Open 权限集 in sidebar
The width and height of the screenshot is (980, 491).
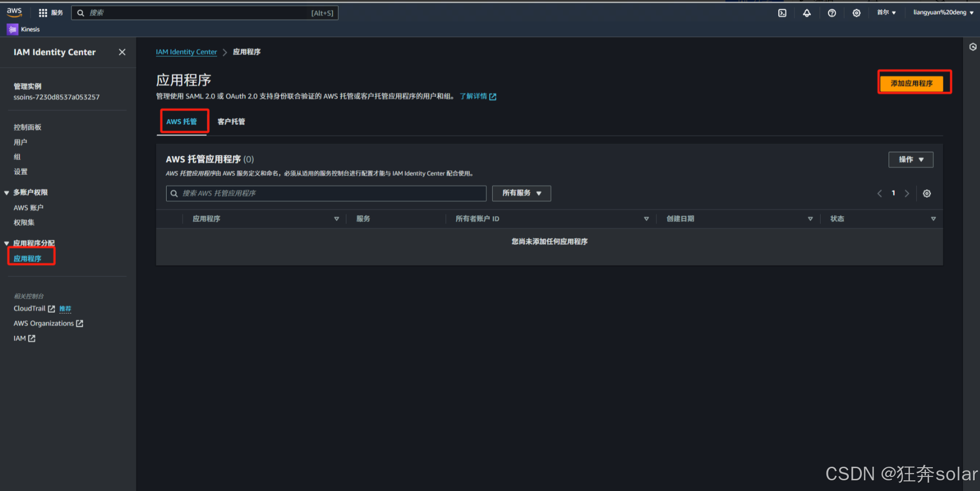(x=24, y=222)
